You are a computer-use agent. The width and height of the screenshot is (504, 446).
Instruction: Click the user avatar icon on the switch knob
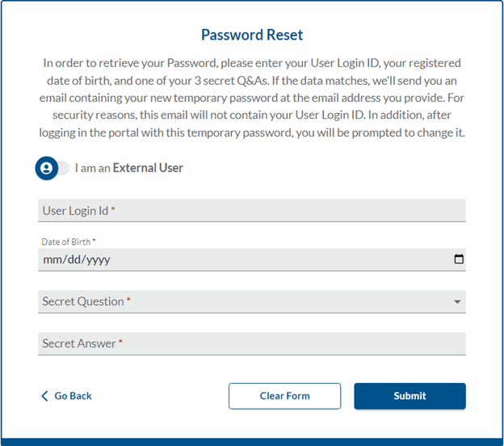coord(46,168)
